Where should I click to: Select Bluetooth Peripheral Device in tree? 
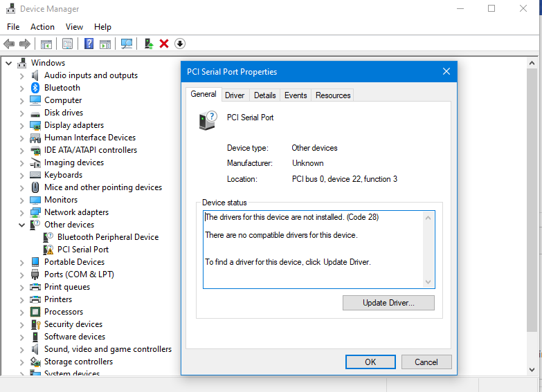[108, 237]
